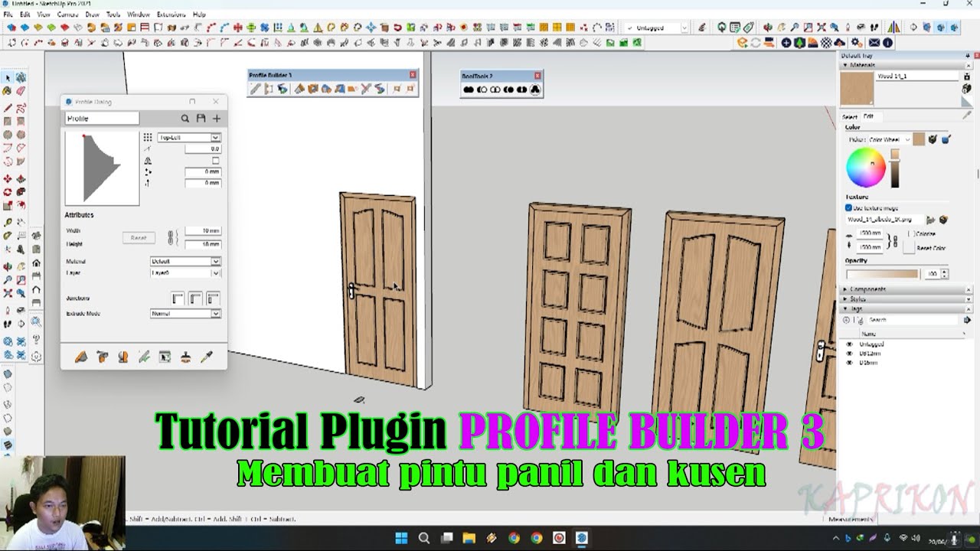Toggle the mirror profile checkbox
The image size is (980, 551).
coord(215,161)
